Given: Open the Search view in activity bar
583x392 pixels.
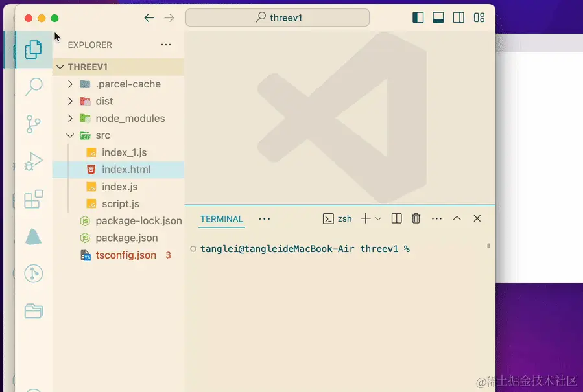Looking at the screenshot, I should [x=34, y=87].
